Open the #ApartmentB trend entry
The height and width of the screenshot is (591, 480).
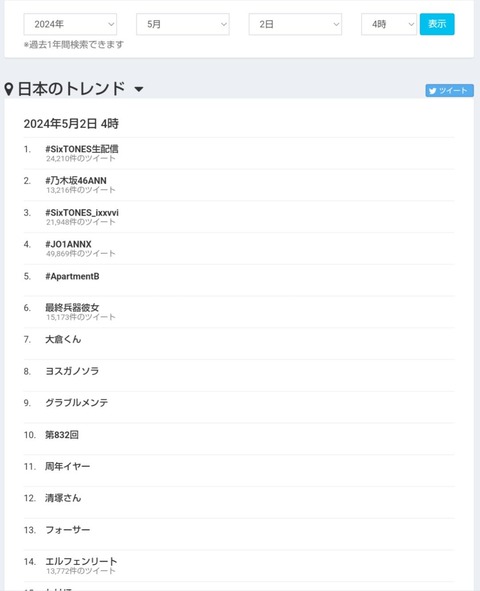coord(72,276)
